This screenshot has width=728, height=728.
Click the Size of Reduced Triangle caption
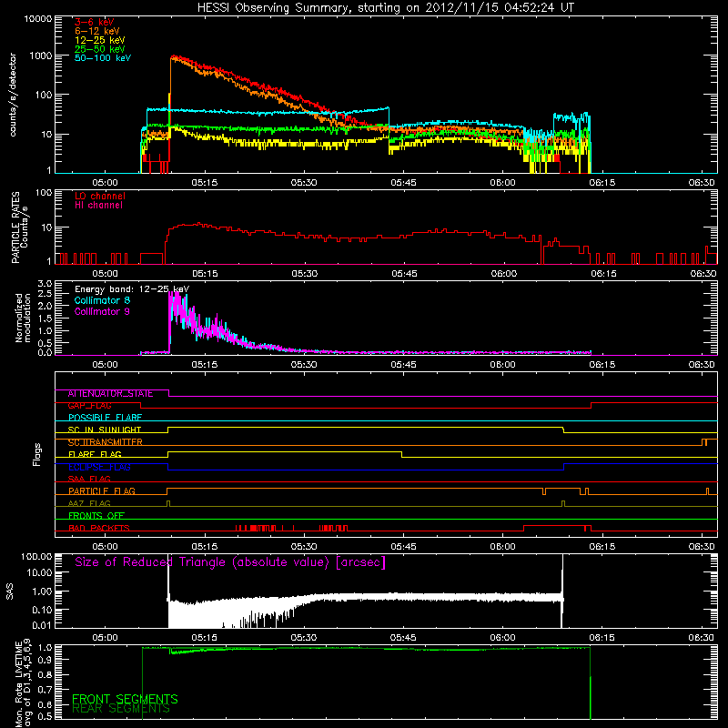(230, 562)
